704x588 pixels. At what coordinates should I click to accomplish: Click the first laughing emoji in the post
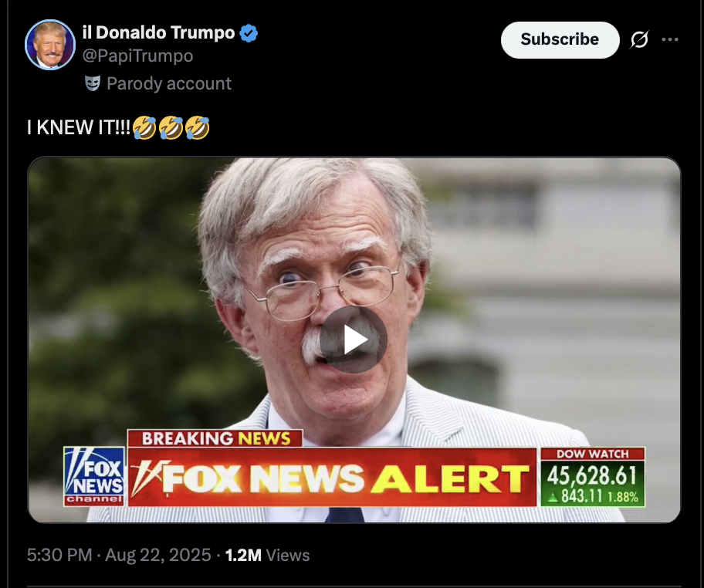click(144, 127)
